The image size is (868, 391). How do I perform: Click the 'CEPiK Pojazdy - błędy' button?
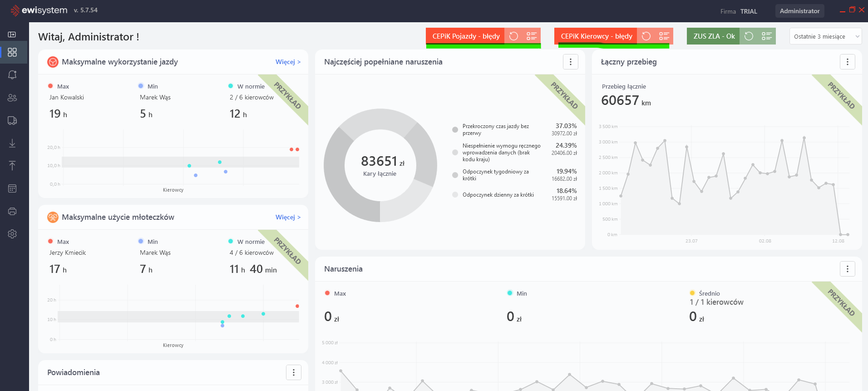click(465, 36)
